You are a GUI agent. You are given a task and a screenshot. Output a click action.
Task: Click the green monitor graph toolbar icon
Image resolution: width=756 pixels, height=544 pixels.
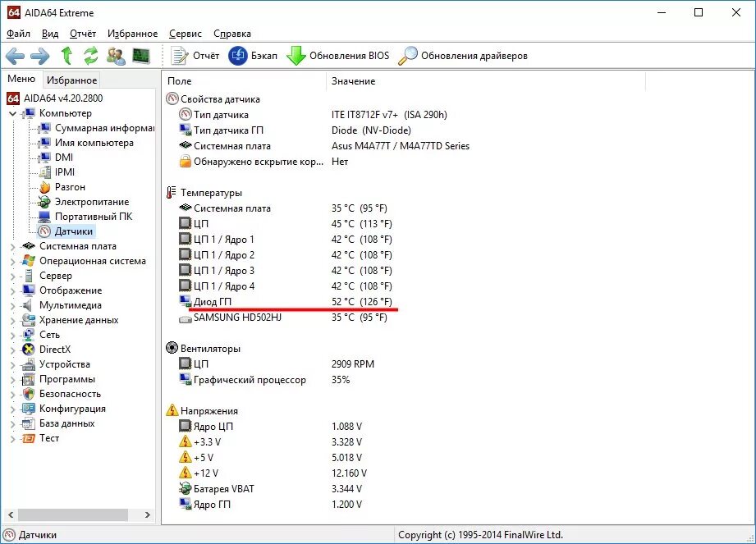tap(141, 56)
